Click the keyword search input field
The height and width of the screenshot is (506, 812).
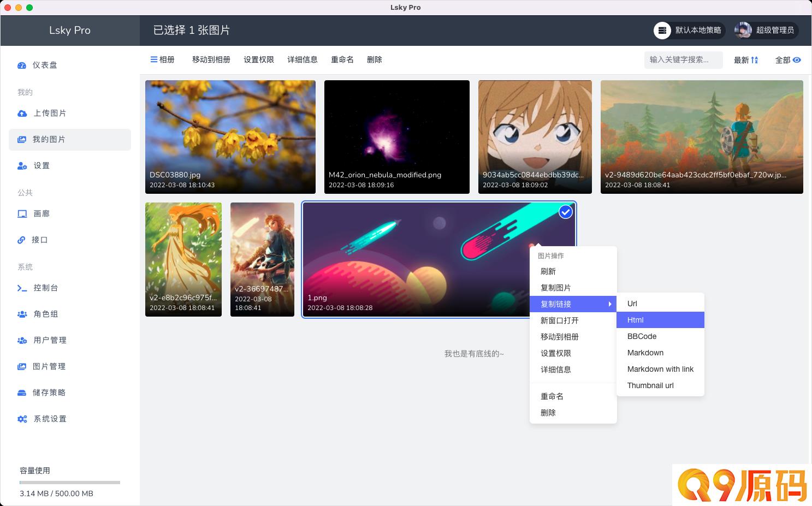coord(684,60)
